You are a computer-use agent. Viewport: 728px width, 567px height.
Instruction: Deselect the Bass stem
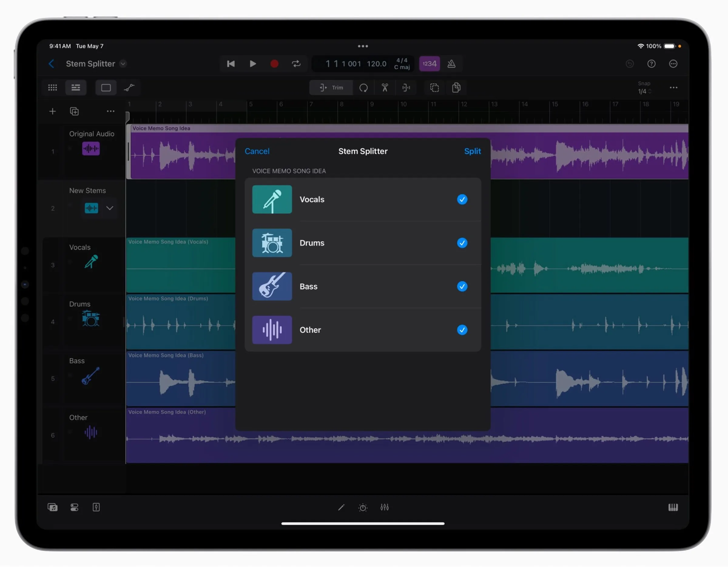[x=462, y=286]
